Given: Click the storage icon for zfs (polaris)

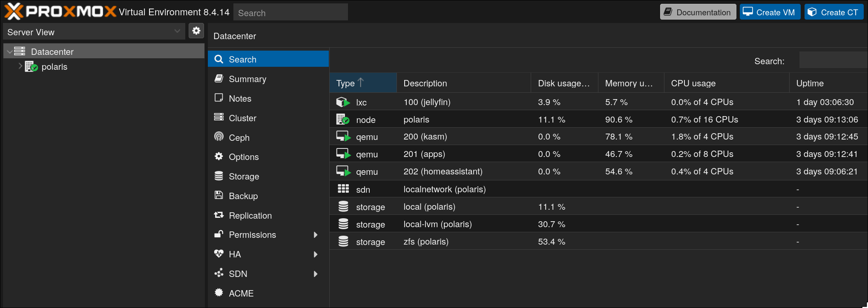Looking at the screenshot, I should coord(343,241).
